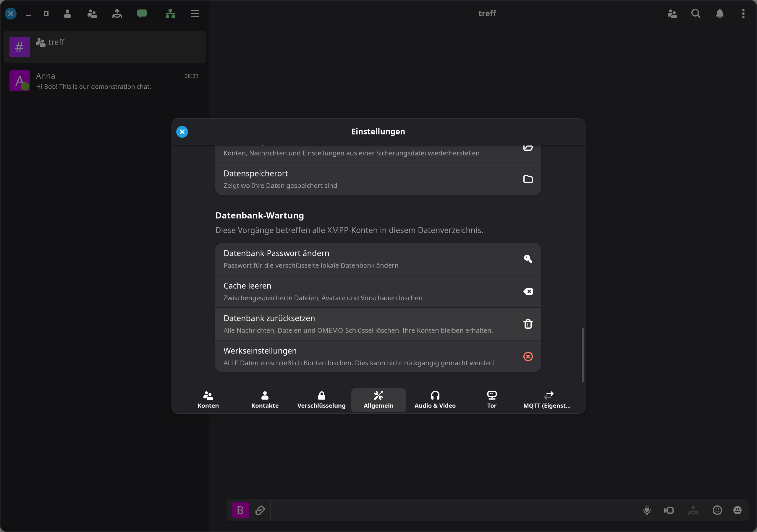Click the paperclip attachment icon
Screen dimensions: 757x532
click(260, 510)
